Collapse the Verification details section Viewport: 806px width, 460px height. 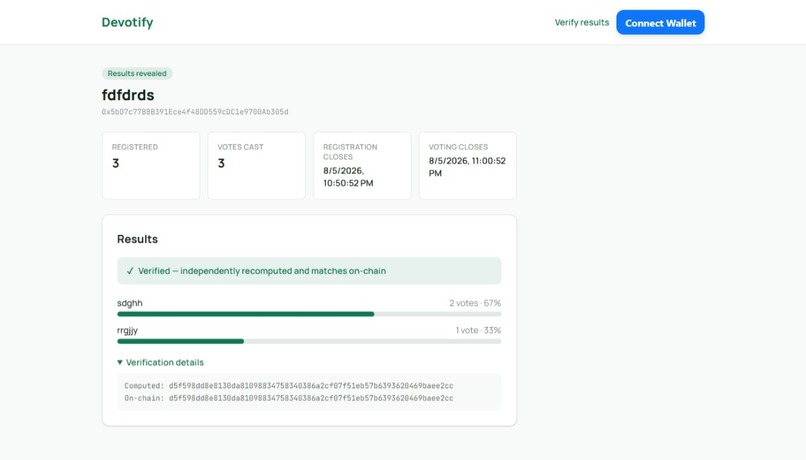click(160, 362)
